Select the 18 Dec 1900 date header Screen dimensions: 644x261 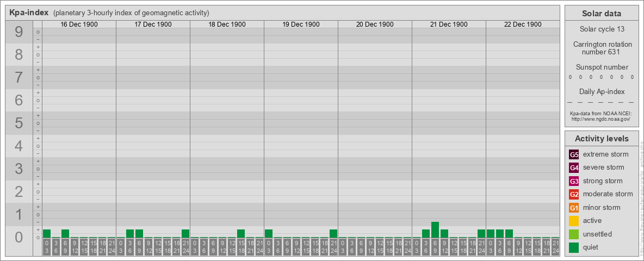[227, 24]
